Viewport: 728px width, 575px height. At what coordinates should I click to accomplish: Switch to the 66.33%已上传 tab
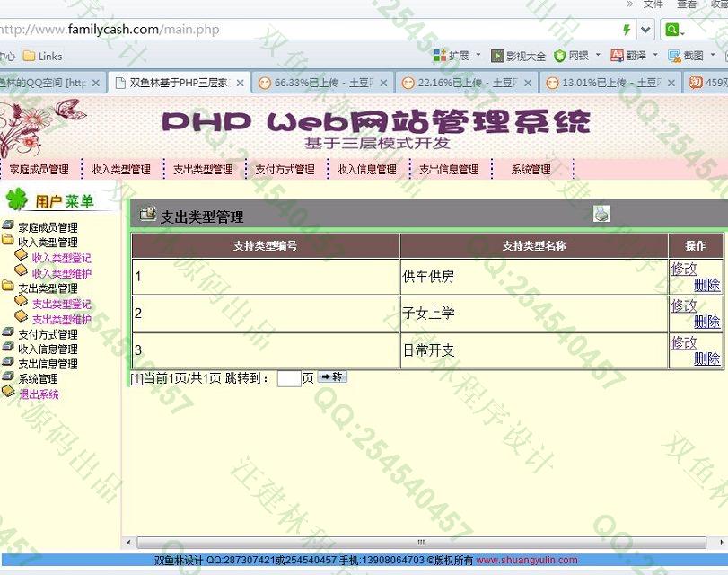coord(323,83)
